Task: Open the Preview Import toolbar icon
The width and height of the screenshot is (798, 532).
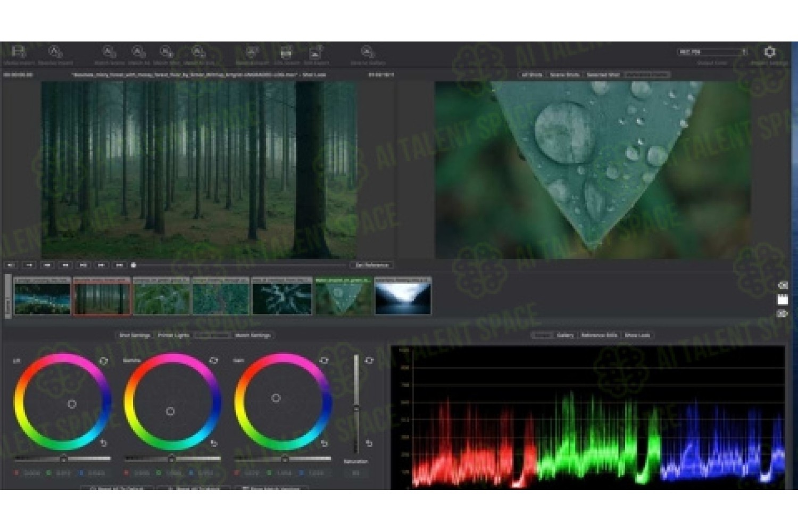Action: (55, 52)
